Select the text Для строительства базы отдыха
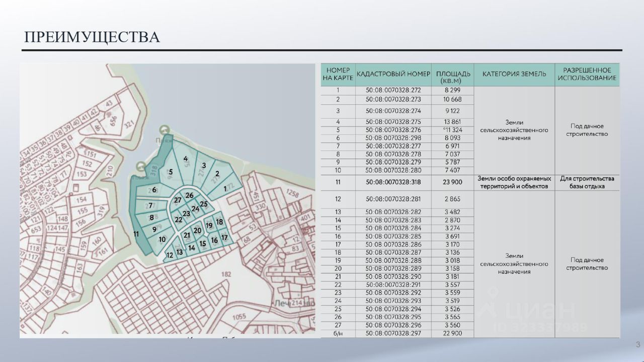 (587, 183)
